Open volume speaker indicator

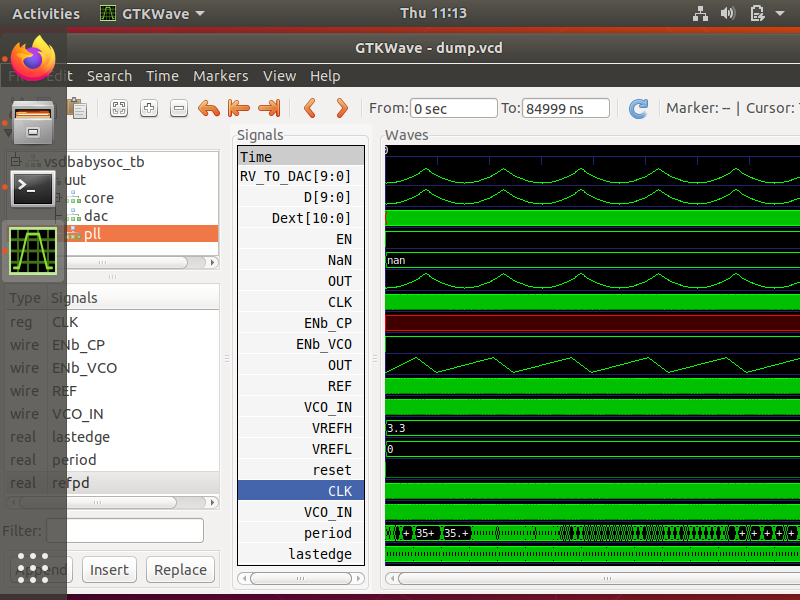click(x=728, y=13)
